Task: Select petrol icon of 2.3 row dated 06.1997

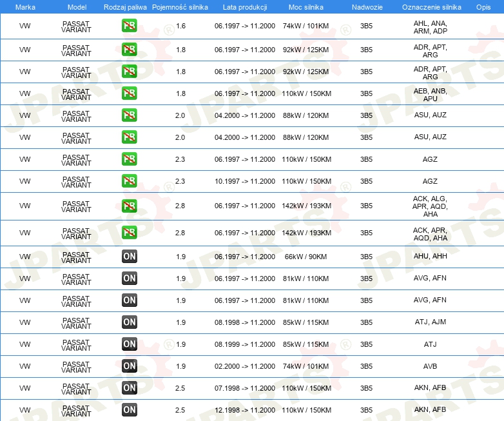Action: click(x=129, y=159)
